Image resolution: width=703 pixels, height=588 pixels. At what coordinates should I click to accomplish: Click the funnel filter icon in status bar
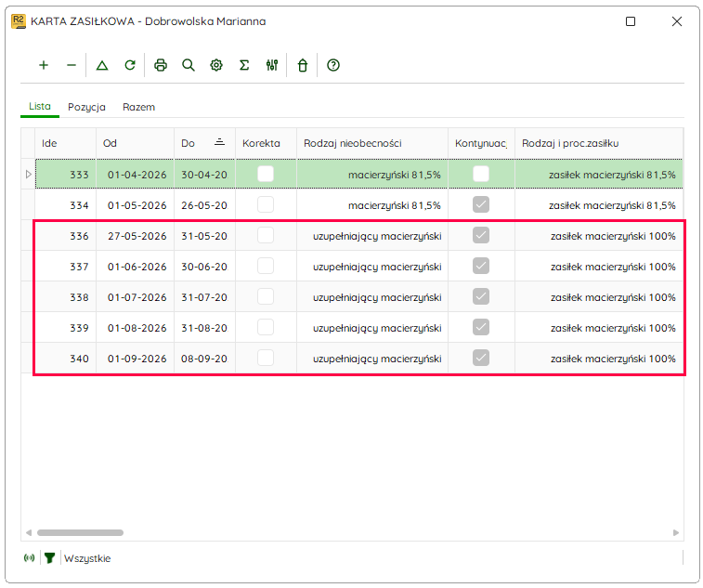click(49, 558)
